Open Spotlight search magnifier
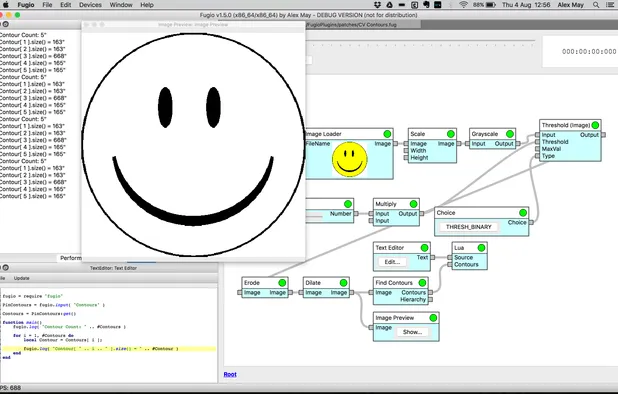This screenshot has height=394, width=618. point(596,5)
